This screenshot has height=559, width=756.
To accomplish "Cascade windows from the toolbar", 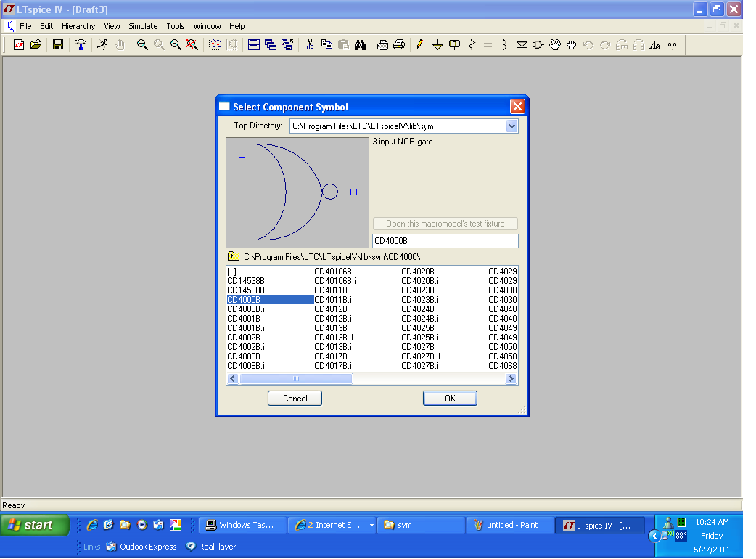I will [x=271, y=45].
